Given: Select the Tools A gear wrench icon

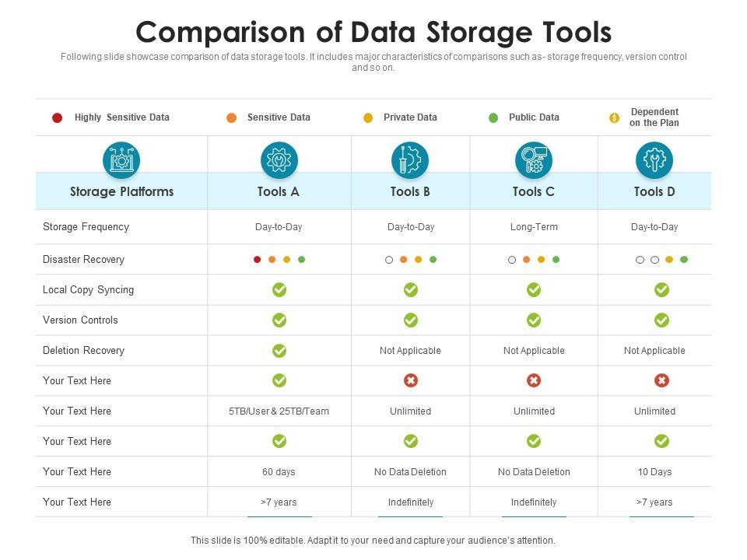Looking at the screenshot, I should click(279, 160).
